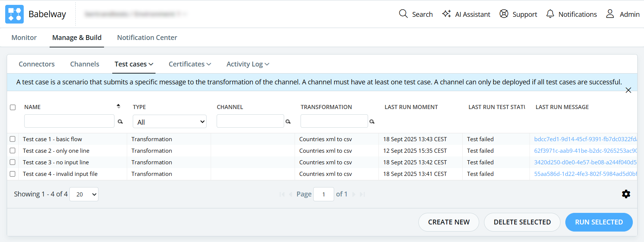The height and width of the screenshot is (242, 644).
Task: Click the Admin user icon
Action: 610,14
